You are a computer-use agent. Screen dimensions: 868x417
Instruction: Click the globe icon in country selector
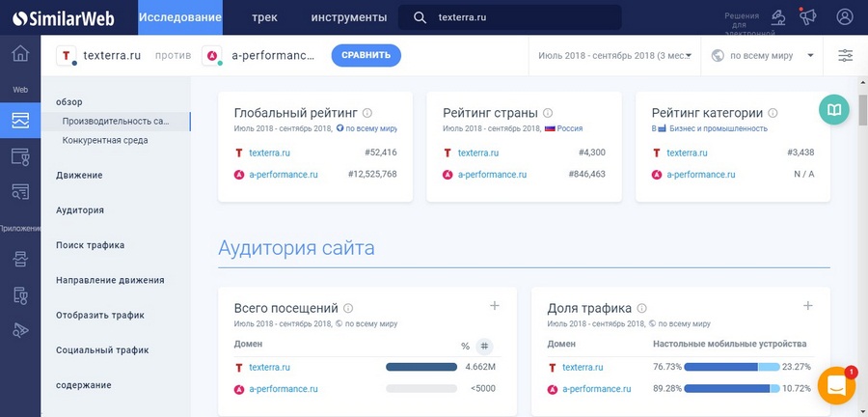[x=718, y=55]
